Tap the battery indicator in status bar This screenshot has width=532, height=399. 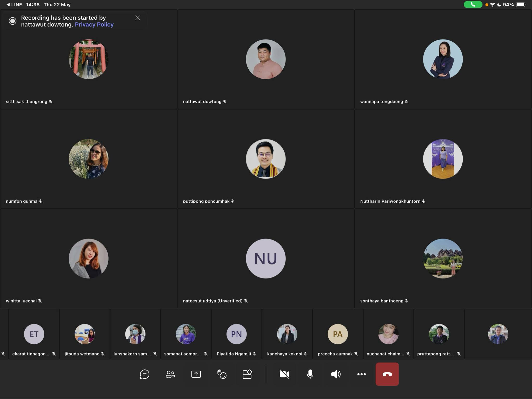pyautogui.click(x=521, y=5)
